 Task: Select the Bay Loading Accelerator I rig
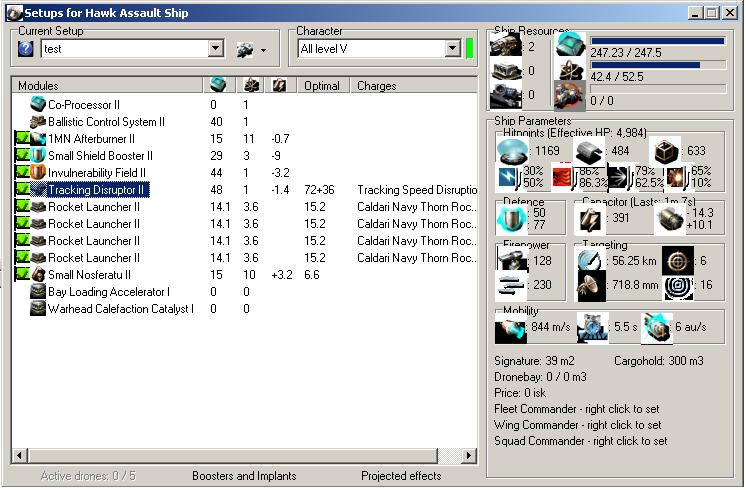[109, 292]
